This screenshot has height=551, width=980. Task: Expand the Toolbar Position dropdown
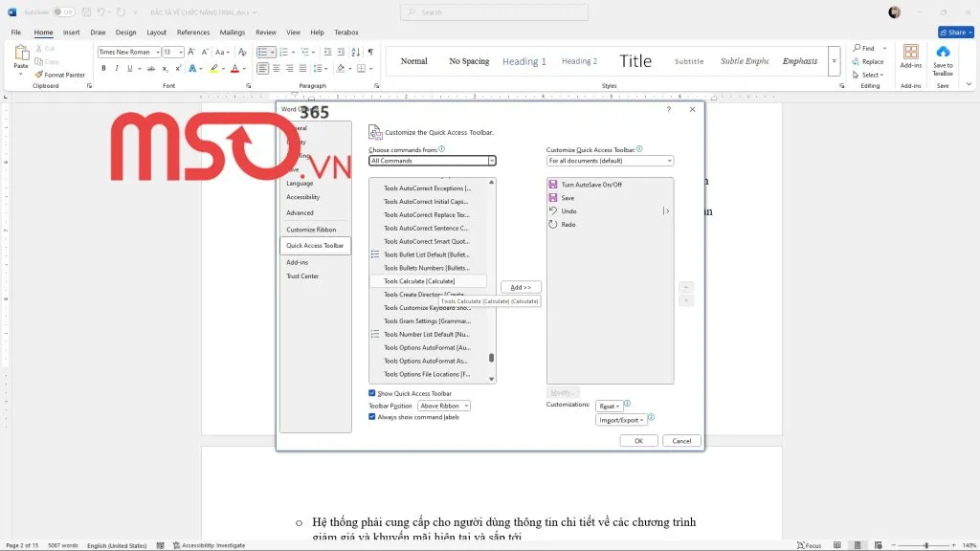pos(444,406)
